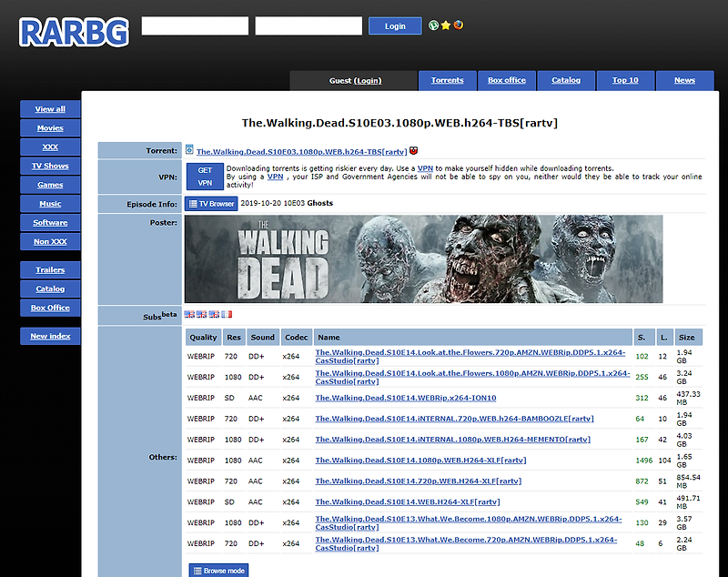The height and width of the screenshot is (577, 728).
Task: Click the Firefox icon in the header
Action: [x=459, y=25]
